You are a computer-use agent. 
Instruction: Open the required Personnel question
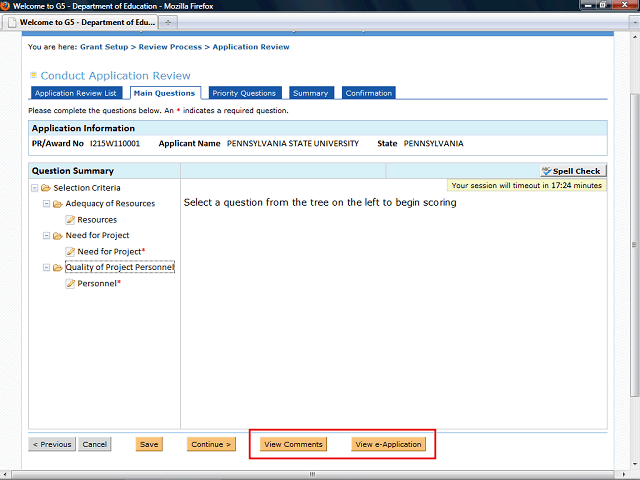tap(99, 284)
